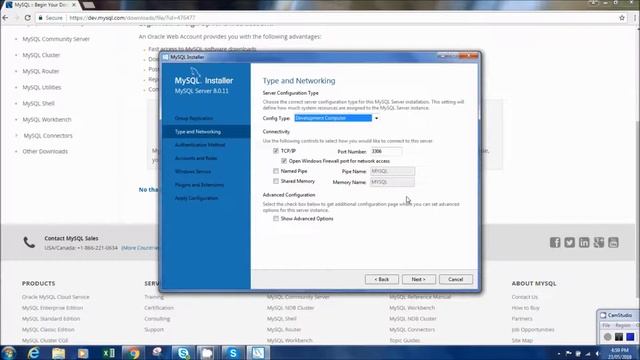Open MySQL Shell link in left sidebar
Image resolution: width=640 pixels, height=360 pixels.
point(38,103)
